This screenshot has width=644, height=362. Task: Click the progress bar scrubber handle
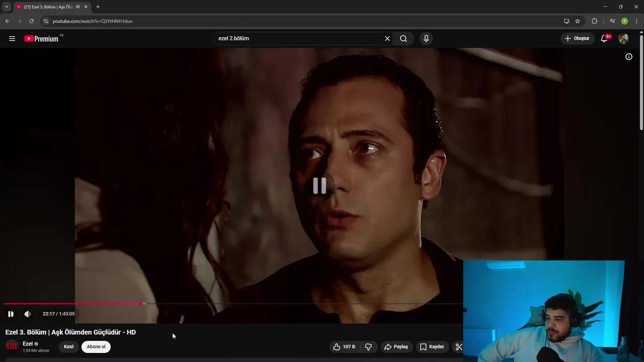[141, 304]
